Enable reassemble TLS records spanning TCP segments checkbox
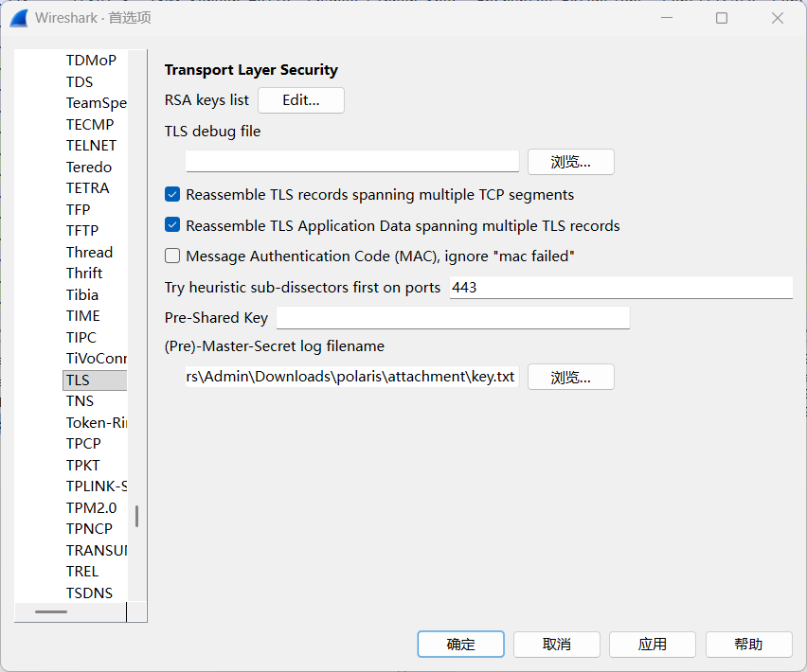This screenshot has height=672, width=807. click(172, 195)
